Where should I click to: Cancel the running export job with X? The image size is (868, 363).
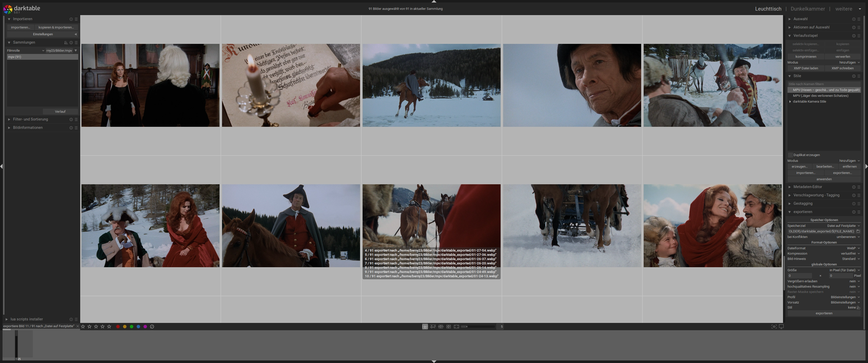[77, 326]
